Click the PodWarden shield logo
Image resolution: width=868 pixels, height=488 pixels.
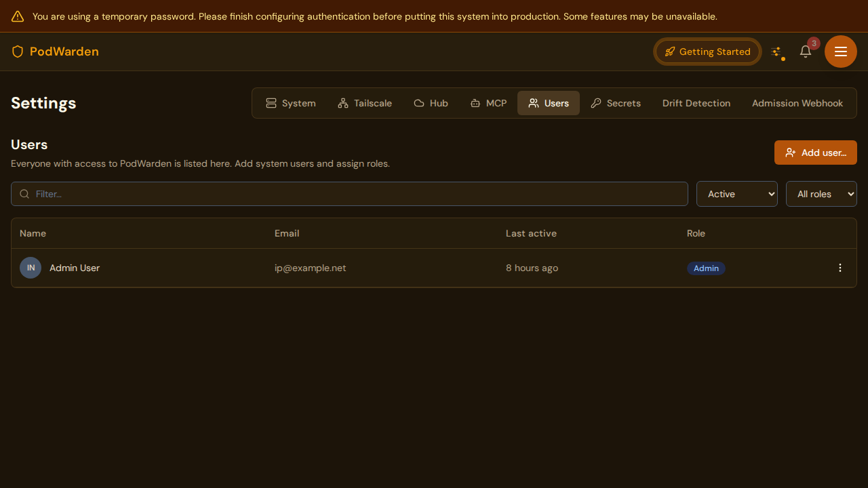coord(17,52)
